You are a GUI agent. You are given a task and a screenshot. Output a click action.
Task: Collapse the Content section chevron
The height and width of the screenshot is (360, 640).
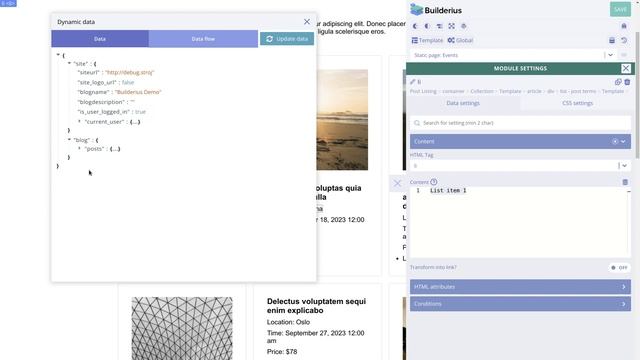pos(623,142)
